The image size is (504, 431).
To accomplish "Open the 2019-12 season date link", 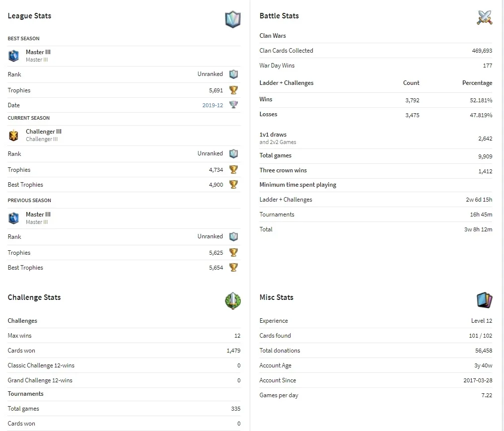I will point(213,105).
